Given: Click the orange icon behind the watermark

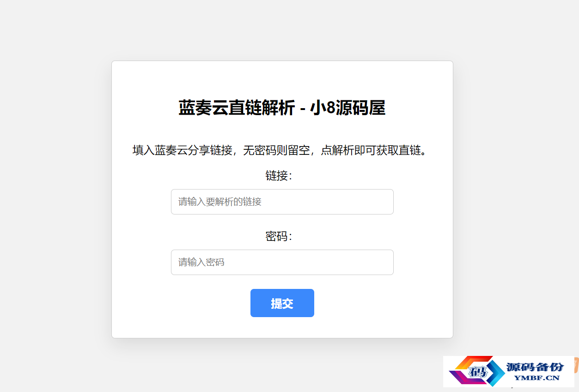Looking at the screenshot, I should click(x=576, y=365).
